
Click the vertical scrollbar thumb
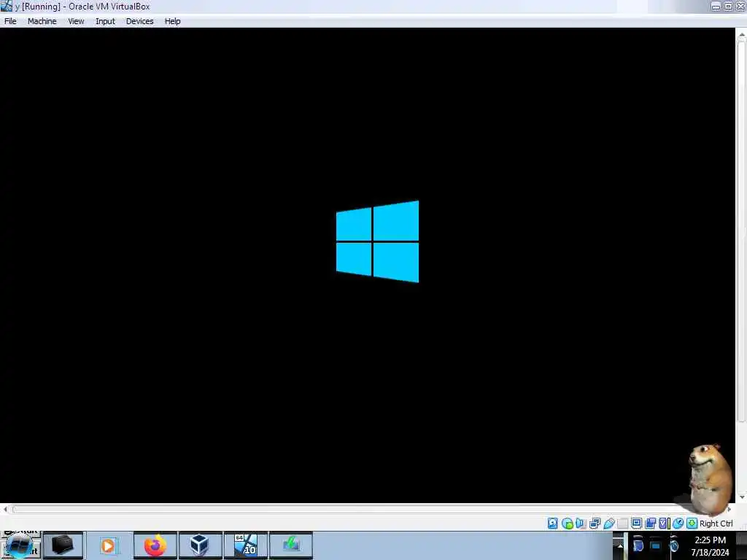(x=741, y=231)
